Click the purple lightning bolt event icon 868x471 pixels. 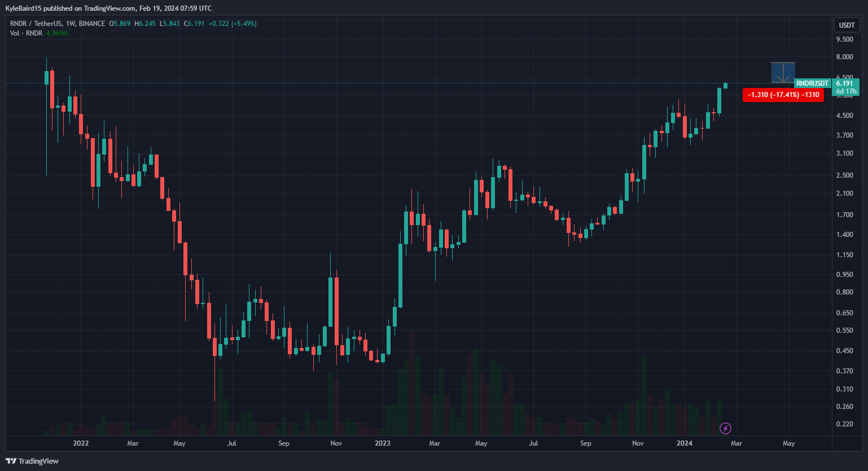[726, 429]
